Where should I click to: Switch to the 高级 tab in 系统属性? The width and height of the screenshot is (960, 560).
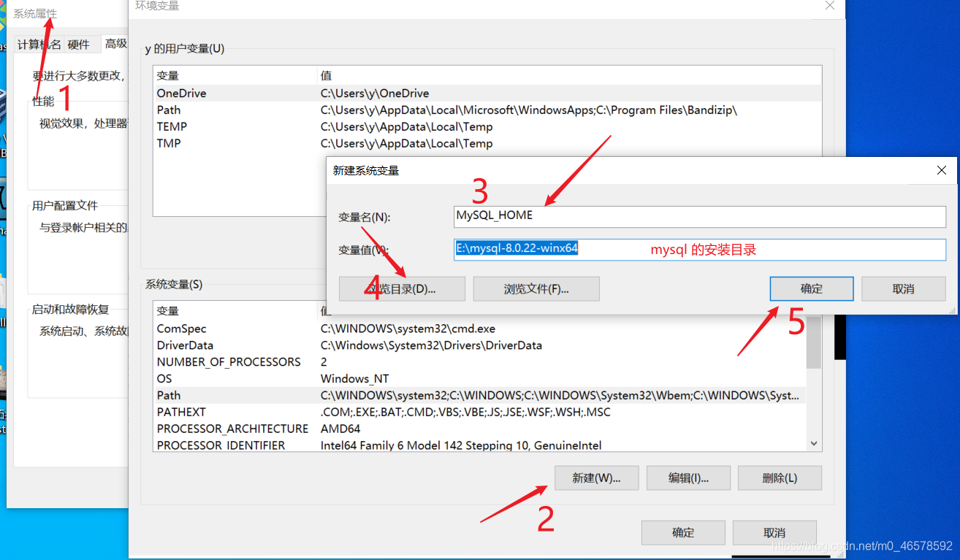coord(115,44)
